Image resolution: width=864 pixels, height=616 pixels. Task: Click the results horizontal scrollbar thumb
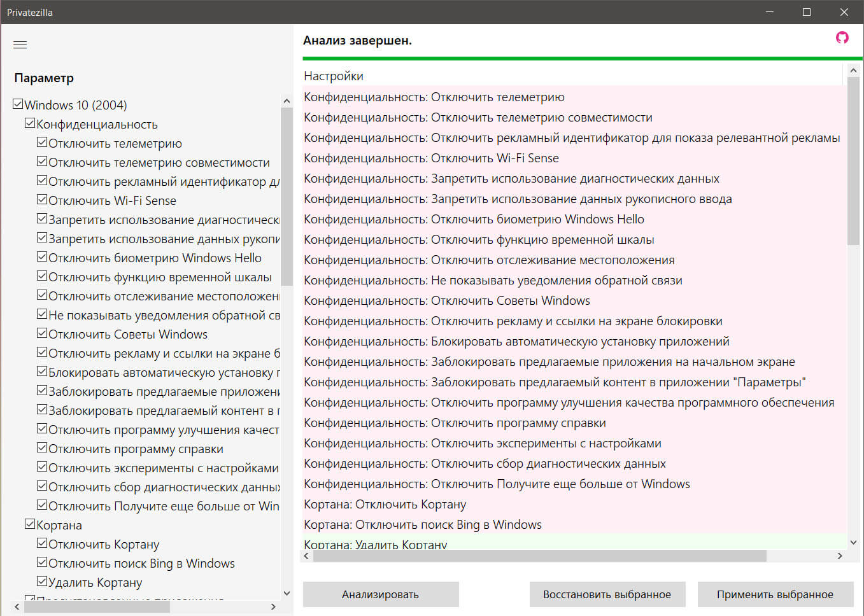(x=540, y=556)
